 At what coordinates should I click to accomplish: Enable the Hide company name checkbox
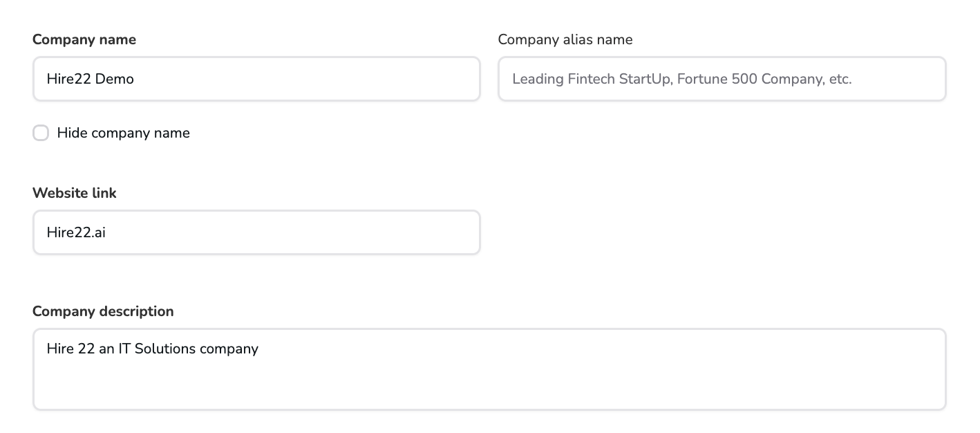[x=41, y=133]
